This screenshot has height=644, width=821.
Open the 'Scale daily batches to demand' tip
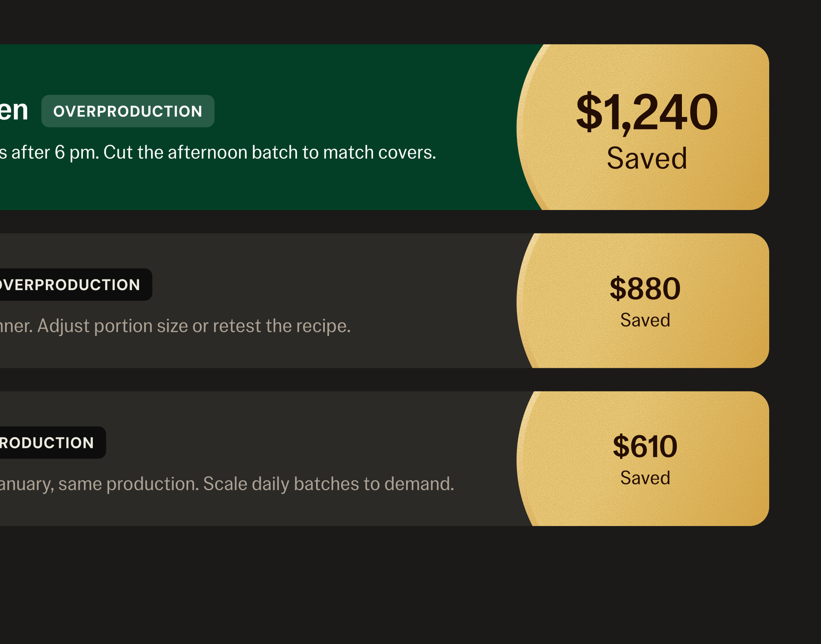(329, 484)
